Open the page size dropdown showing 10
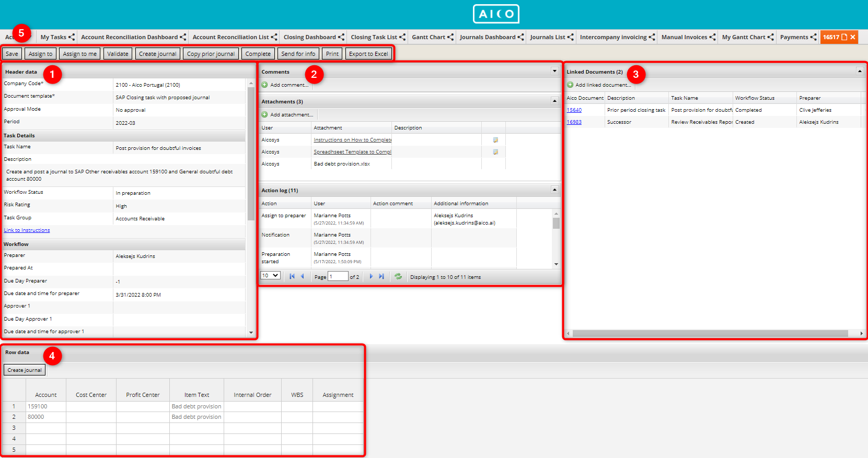The height and width of the screenshot is (458, 868). coord(270,276)
